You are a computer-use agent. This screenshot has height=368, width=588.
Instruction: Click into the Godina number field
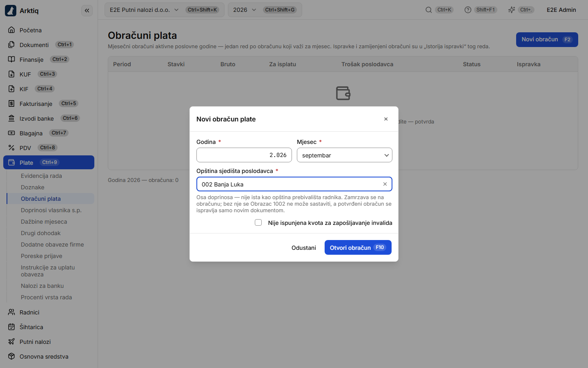click(x=244, y=155)
